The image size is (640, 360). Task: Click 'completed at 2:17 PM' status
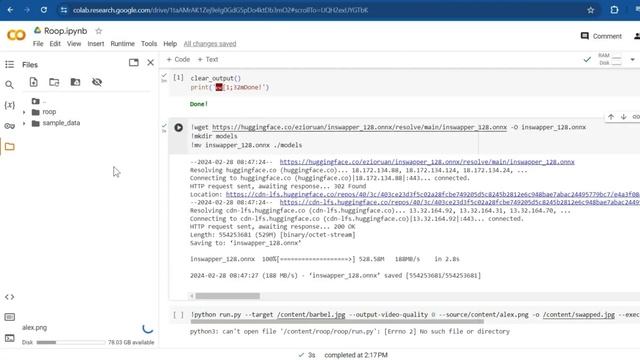pyautogui.click(x=356, y=355)
